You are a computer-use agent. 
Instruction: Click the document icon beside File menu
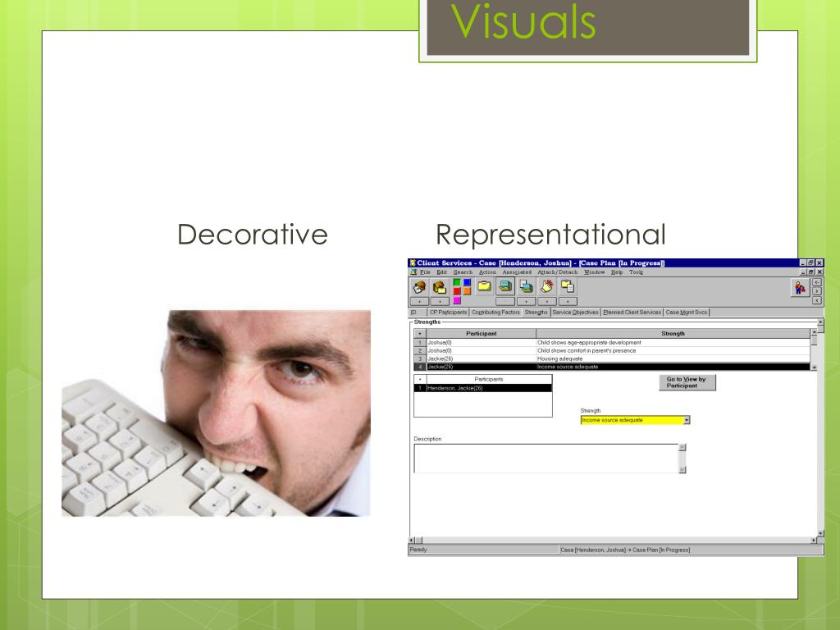click(x=413, y=272)
